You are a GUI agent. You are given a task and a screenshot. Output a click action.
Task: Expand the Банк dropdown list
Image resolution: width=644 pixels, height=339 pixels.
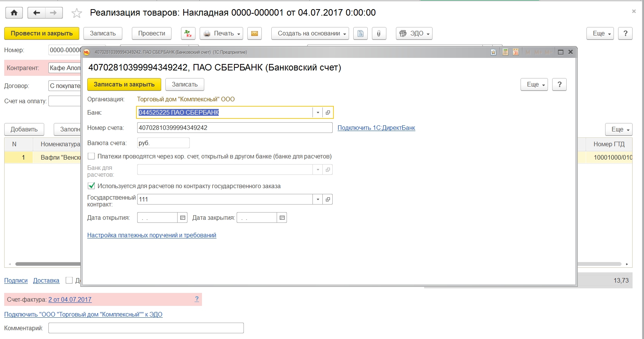tap(318, 112)
